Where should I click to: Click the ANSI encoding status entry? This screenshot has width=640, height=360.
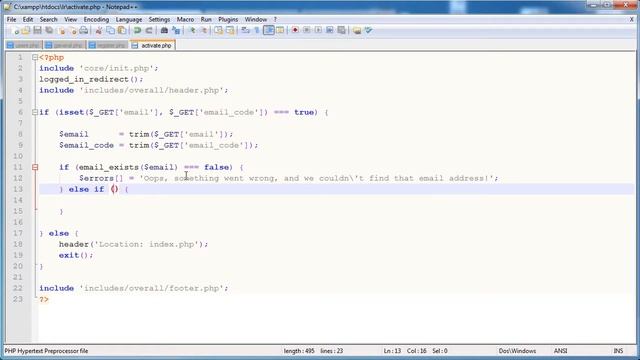560,351
